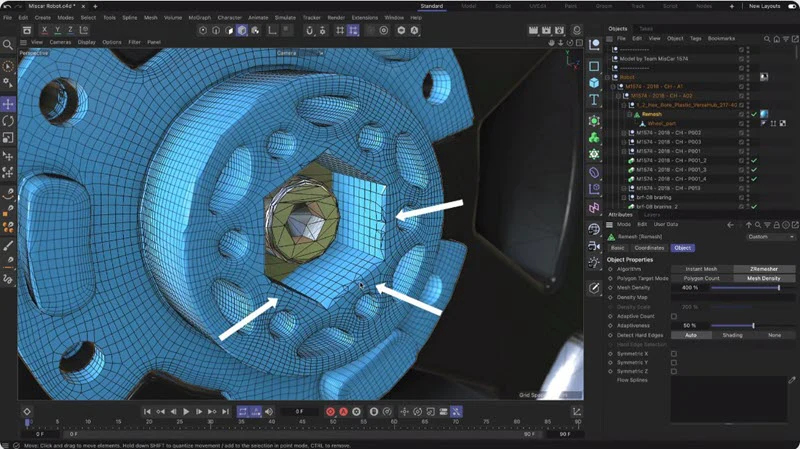
Task: Click the Mesh Density slider handle
Action: point(779,288)
